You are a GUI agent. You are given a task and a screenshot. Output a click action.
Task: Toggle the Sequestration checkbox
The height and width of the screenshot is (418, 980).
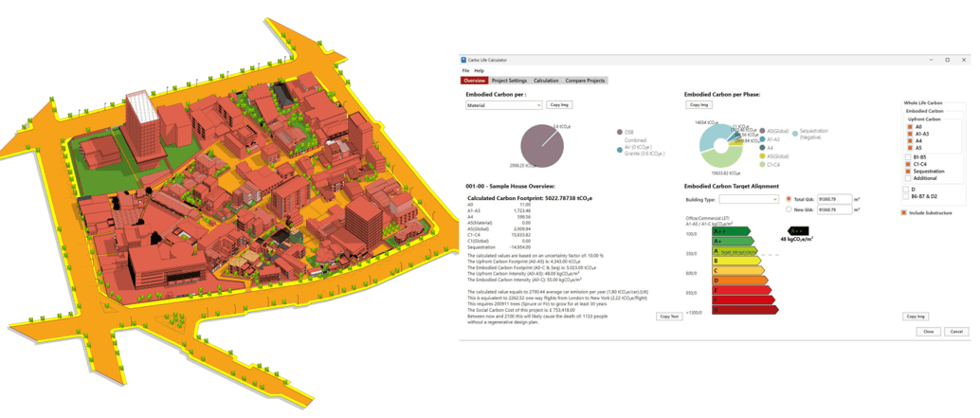coord(908,171)
